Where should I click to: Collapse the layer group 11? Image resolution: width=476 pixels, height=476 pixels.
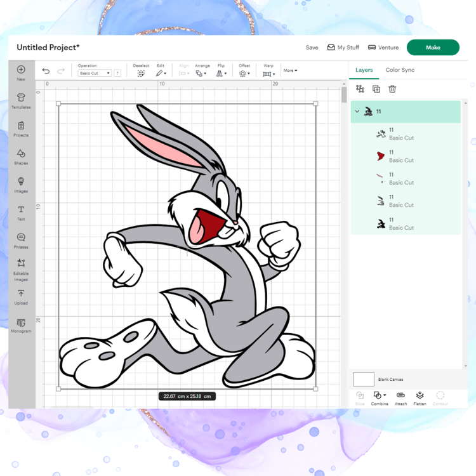(357, 112)
